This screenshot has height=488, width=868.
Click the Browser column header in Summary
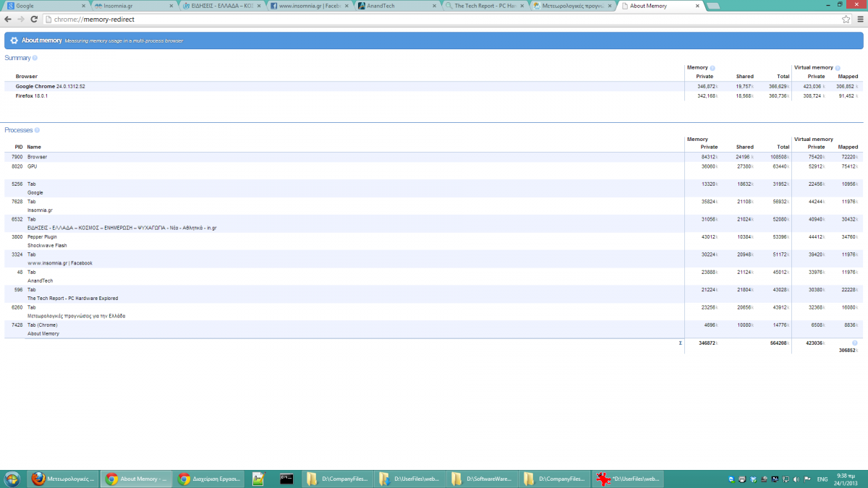click(x=26, y=76)
